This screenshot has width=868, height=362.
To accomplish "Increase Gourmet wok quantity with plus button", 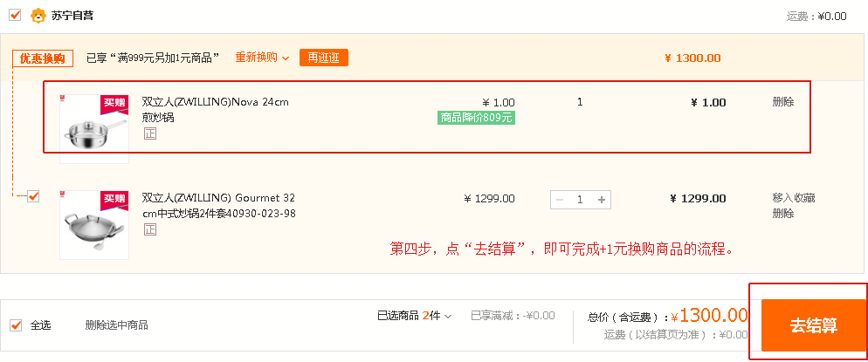I will (x=601, y=200).
